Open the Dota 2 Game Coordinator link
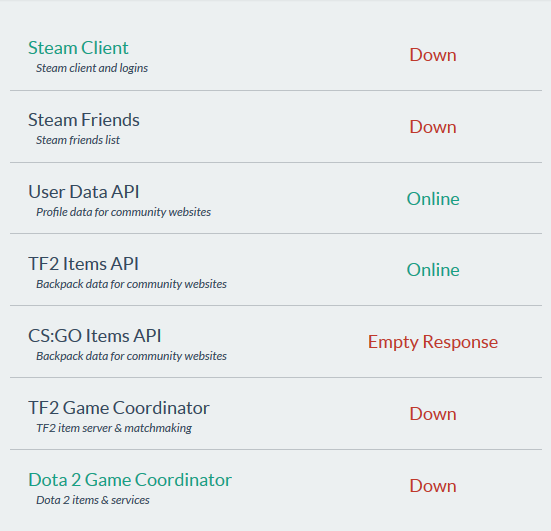Image resolution: width=551 pixels, height=531 pixels. [130, 480]
